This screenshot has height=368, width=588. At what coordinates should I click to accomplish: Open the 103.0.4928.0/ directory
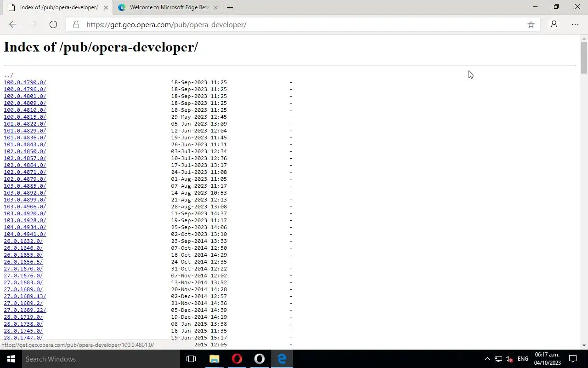[x=25, y=220]
